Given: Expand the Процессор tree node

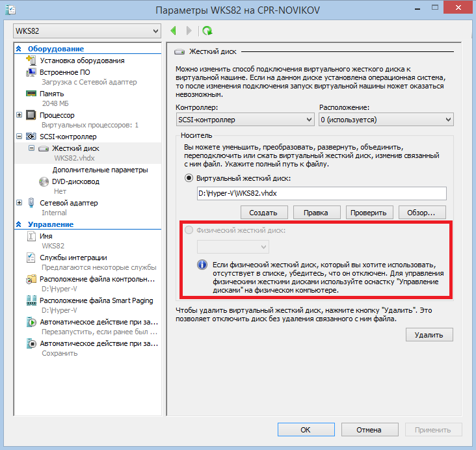Looking at the screenshot, I should tap(19, 115).
